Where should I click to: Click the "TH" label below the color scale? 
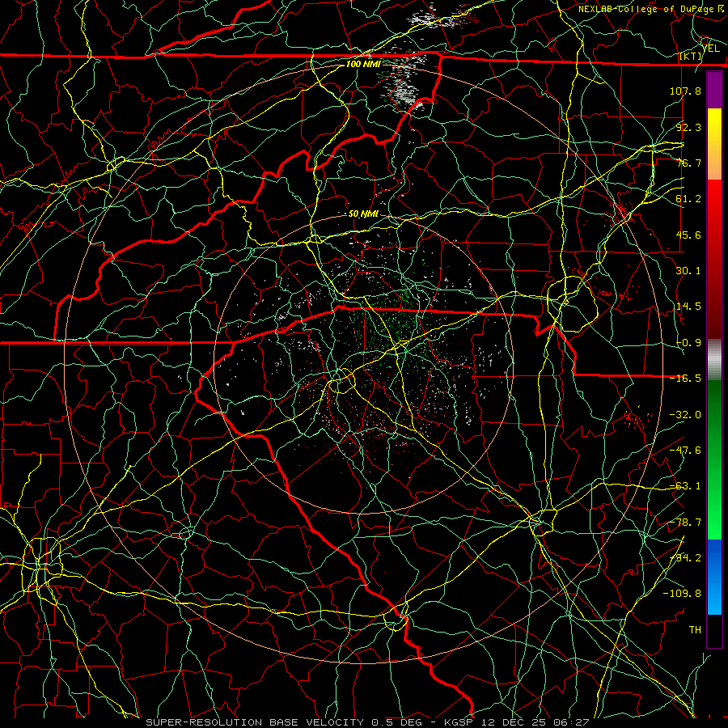[695, 630]
